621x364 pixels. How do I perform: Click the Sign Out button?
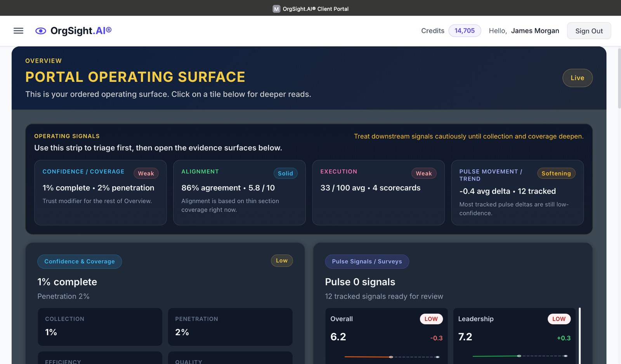pos(589,31)
